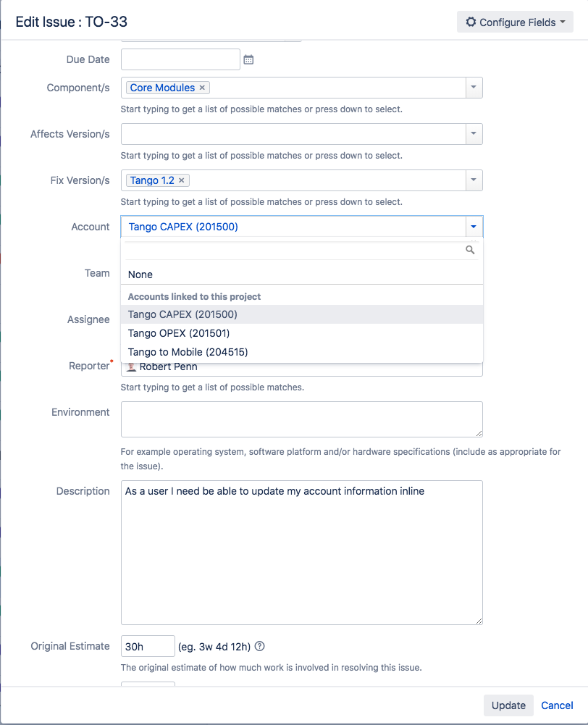Open the Configure Fields menu
The width and height of the screenshot is (588, 725).
(x=515, y=22)
